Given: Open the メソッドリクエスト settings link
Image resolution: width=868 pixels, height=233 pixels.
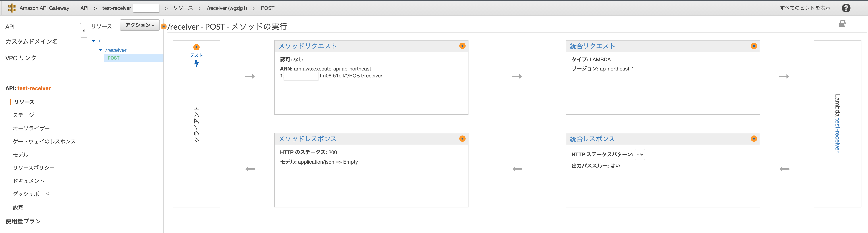Looking at the screenshot, I should [307, 46].
